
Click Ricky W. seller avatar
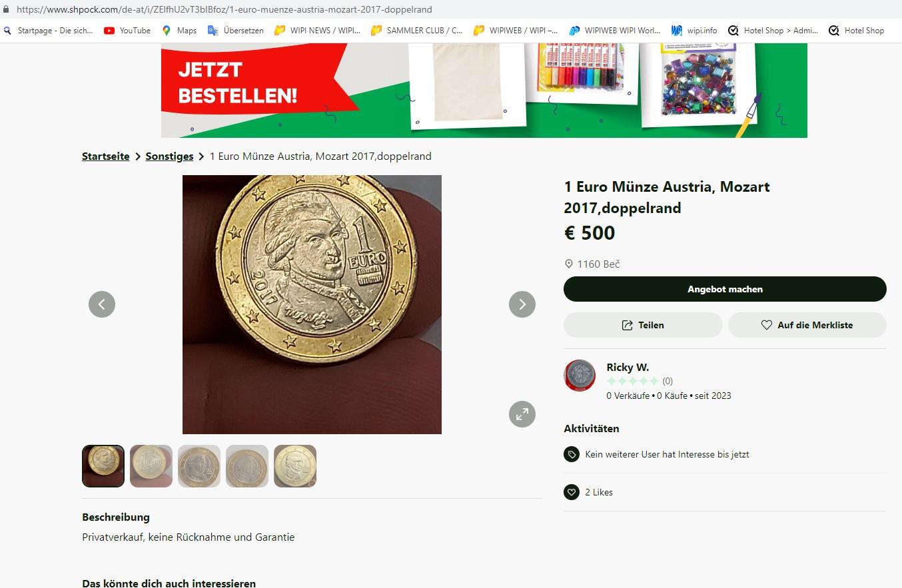[580, 376]
